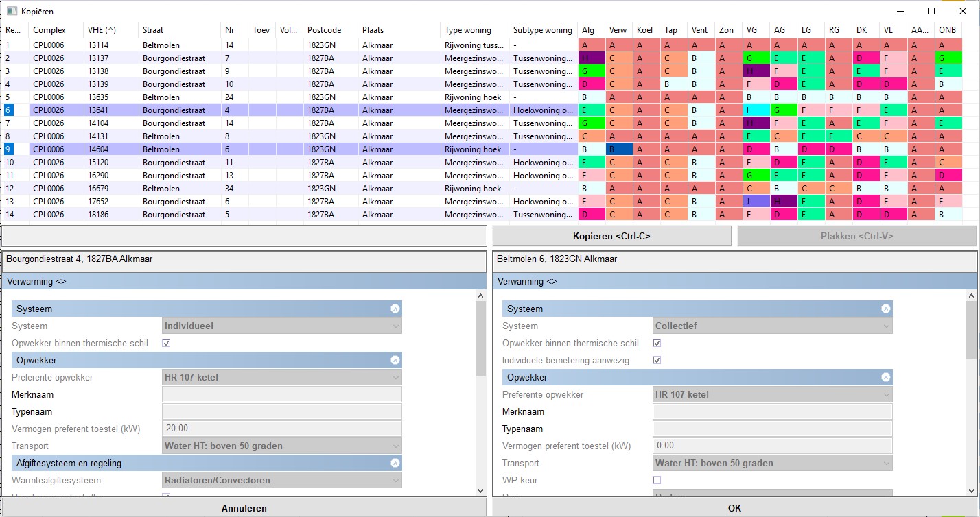Select VHE cell 16679

pyautogui.click(x=111, y=188)
